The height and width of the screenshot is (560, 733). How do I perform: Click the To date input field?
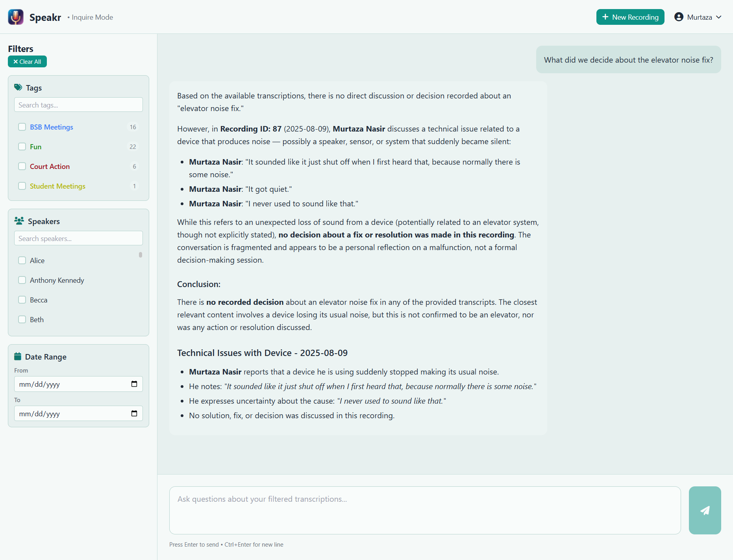click(x=78, y=414)
